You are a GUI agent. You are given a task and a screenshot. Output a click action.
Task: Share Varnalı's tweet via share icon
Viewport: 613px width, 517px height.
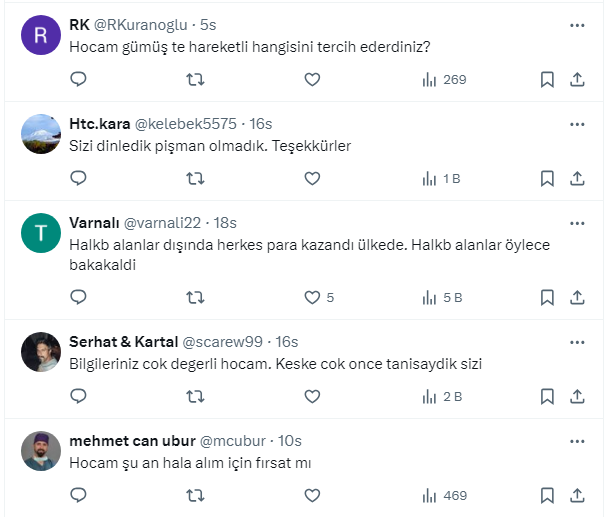(x=577, y=297)
